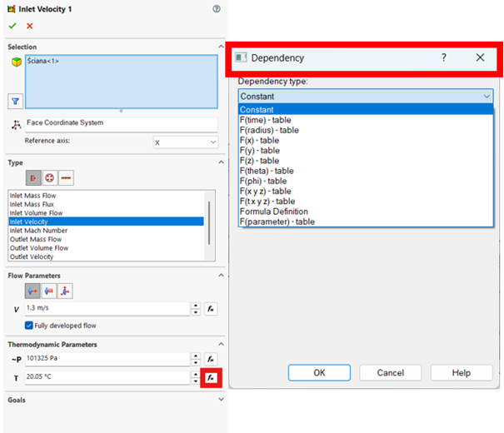Open the Reference axis dropdown
This screenshot has width=504, height=433.
pos(185,142)
